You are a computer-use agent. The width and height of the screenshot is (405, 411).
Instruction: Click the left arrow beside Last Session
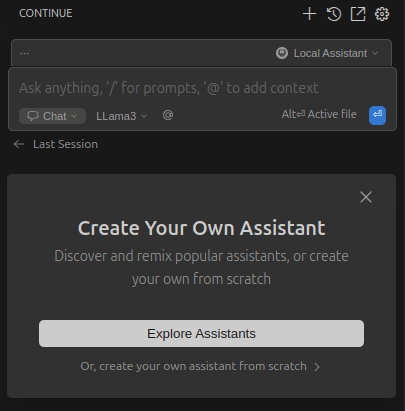(19, 144)
